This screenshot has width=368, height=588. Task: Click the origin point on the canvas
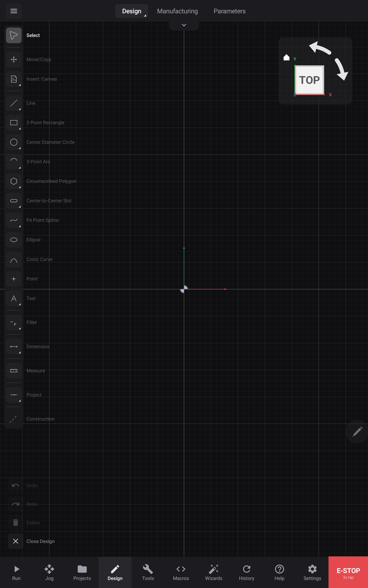184,289
